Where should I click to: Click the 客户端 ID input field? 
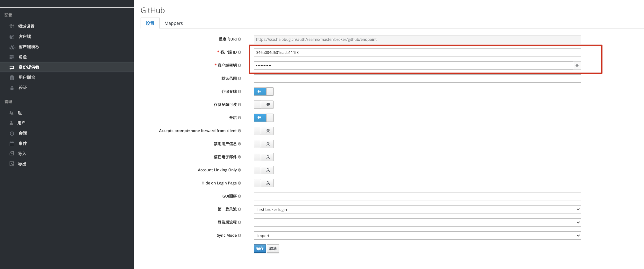(x=417, y=52)
